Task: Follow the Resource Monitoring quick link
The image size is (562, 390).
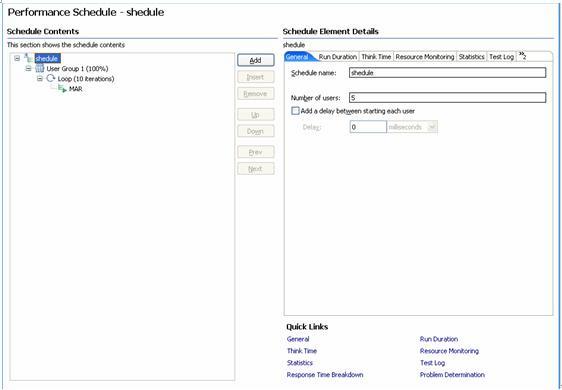Action: coord(449,351)
